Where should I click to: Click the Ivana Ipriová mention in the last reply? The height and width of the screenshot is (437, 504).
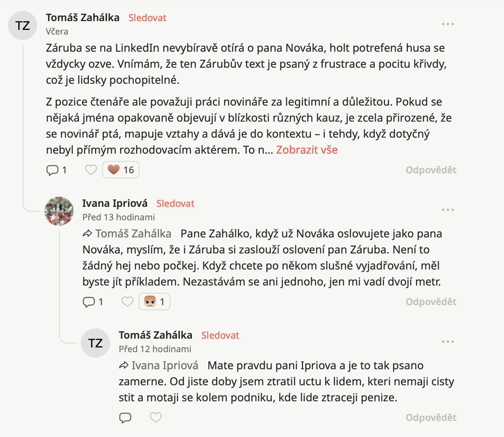point(165,365)
